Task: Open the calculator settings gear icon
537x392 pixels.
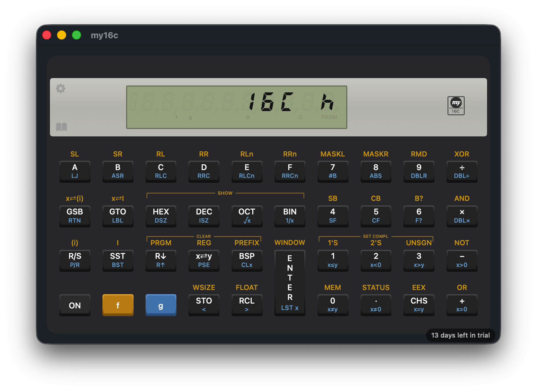Action: click(x=61, y=88)
